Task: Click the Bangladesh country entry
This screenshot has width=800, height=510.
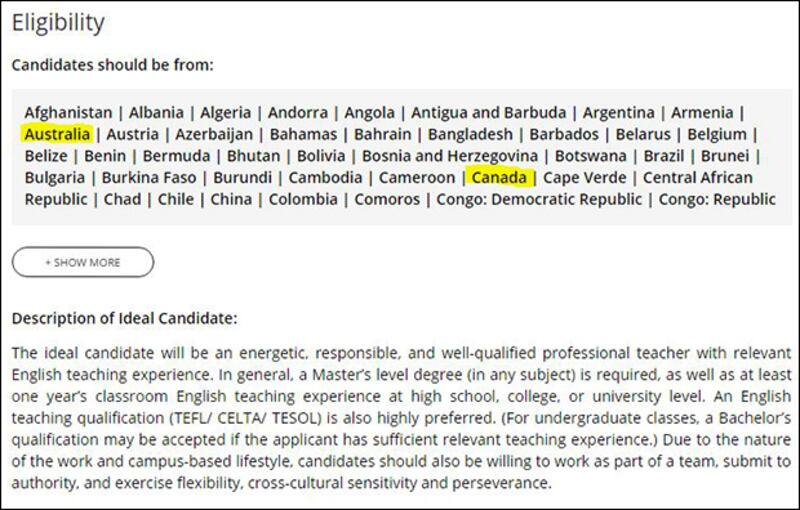Action: 470,134
